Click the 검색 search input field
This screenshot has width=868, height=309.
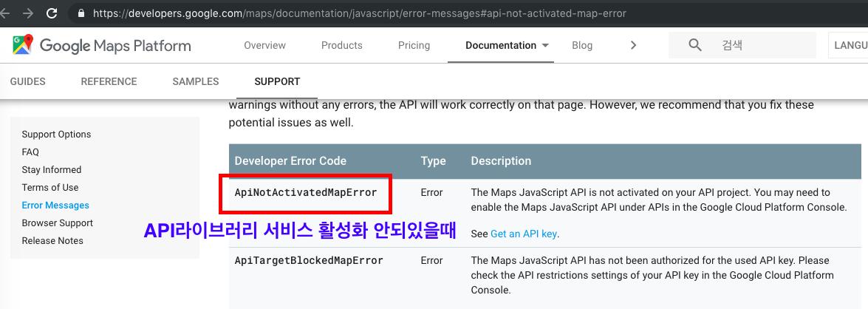pos(742,45)
